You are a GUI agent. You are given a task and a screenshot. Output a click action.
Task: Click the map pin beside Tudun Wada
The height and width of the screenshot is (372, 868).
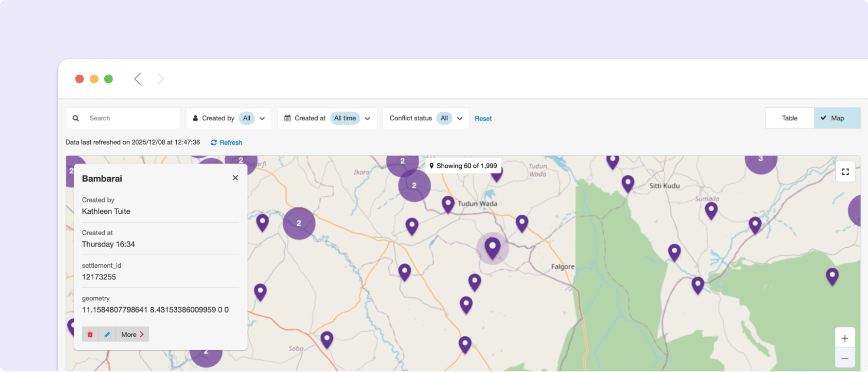point(448,203)
